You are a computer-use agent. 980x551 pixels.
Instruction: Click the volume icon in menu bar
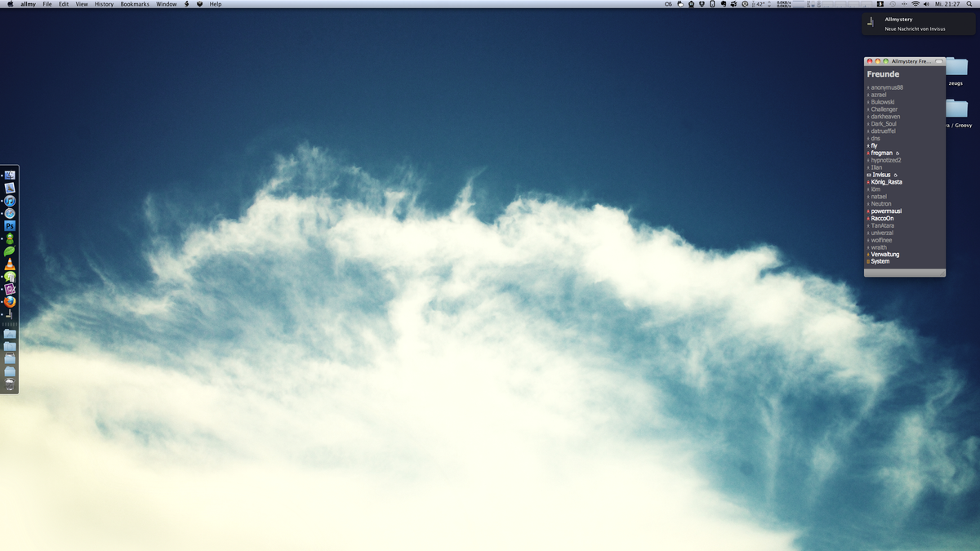point(928,4)
